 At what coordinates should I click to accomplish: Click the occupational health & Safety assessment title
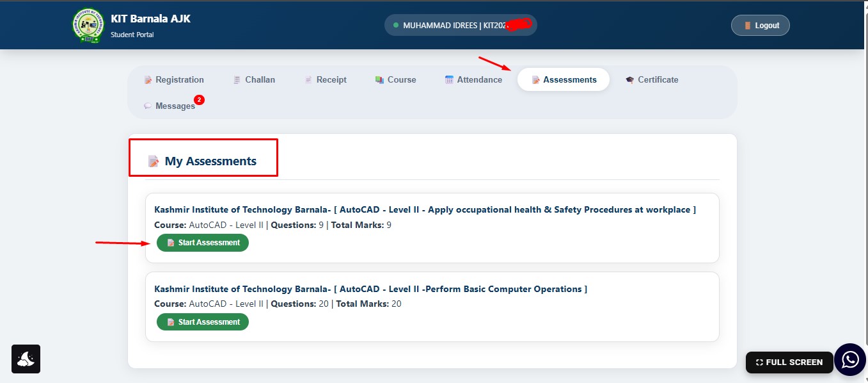coord(425,209)
